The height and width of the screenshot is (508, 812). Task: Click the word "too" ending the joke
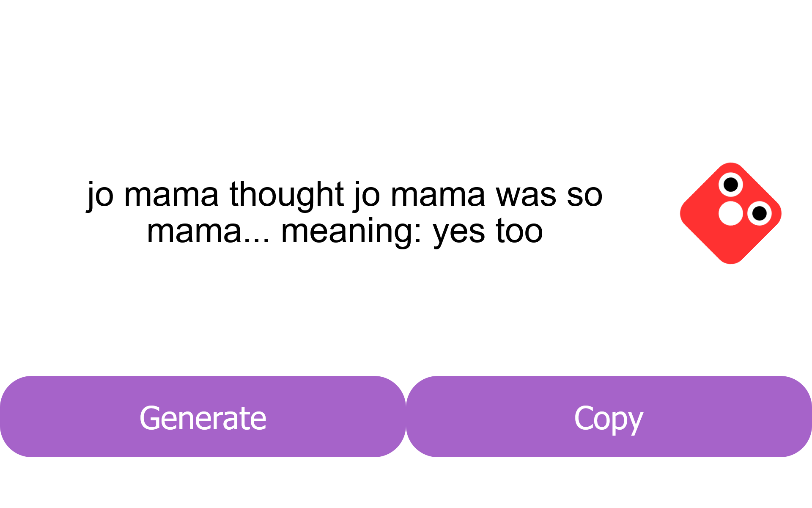click(519, 232)
